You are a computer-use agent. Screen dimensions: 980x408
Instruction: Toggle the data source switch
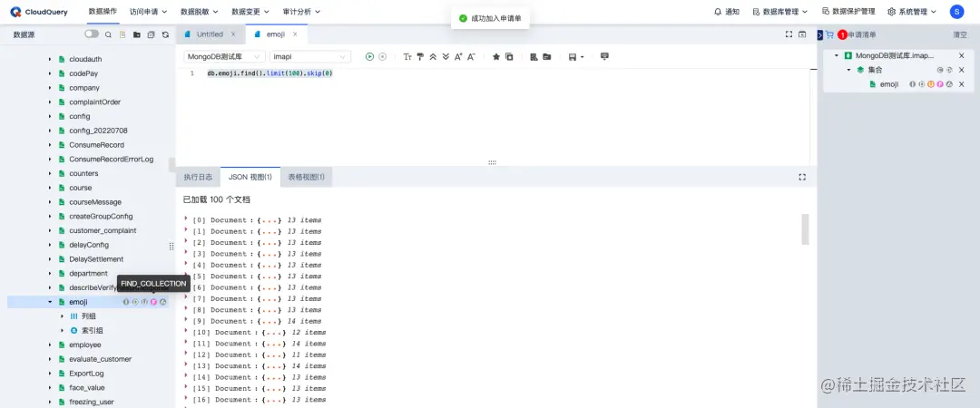92,34
